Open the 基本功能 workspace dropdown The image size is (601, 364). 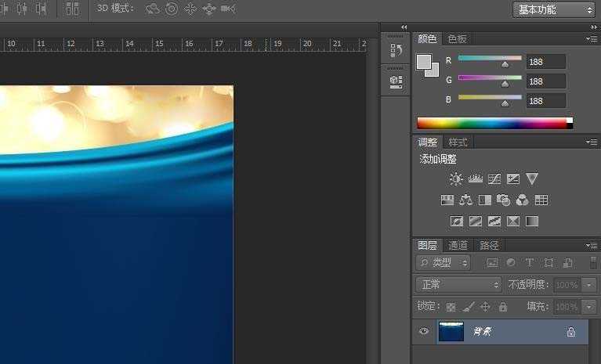point(555,9)
